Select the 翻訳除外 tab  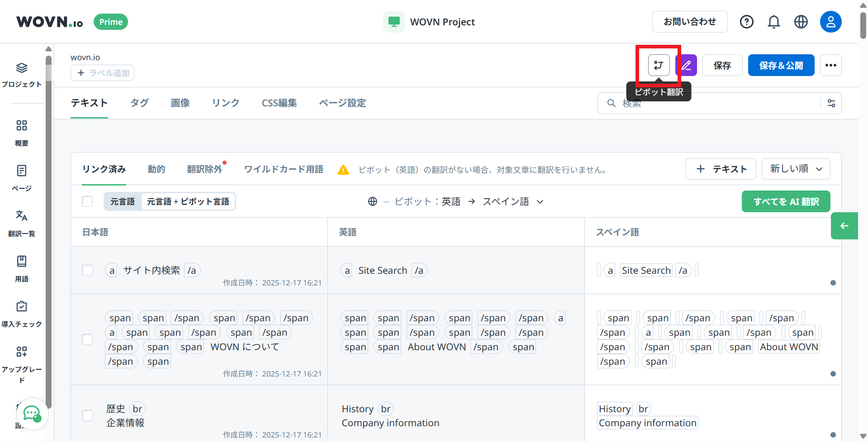click(x=204, y=169)
